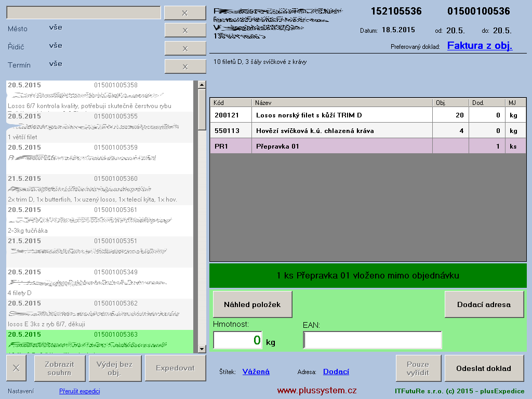
Task: Click the Dodací address link
Action: [336, 371]
